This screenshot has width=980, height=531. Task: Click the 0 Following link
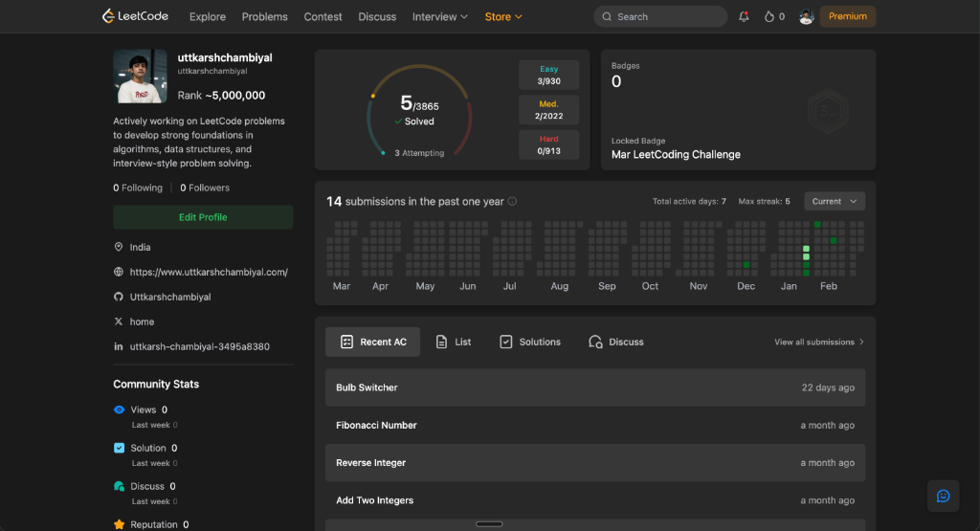(x=138, y=188)
